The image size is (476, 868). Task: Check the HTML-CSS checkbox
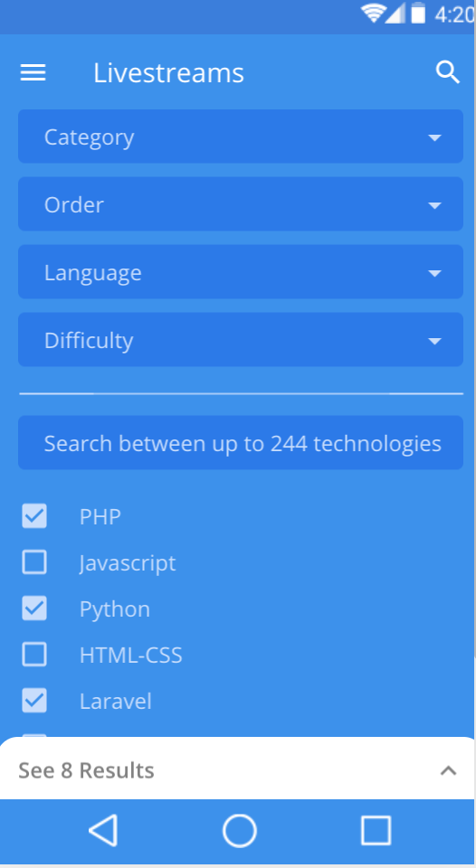click(34, 655)
